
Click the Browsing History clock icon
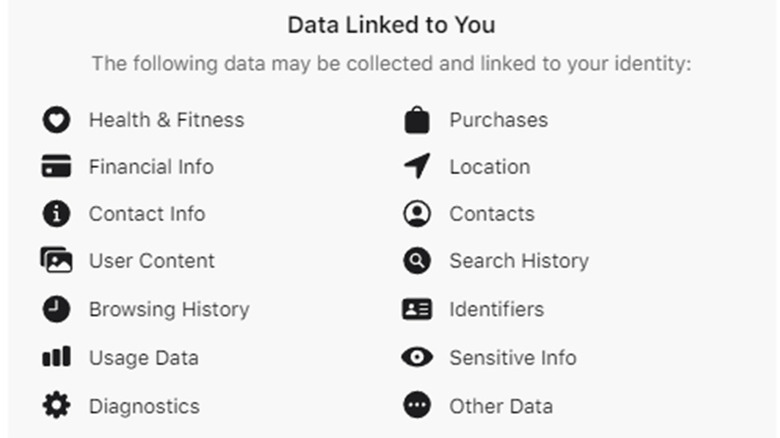[56, 310]
